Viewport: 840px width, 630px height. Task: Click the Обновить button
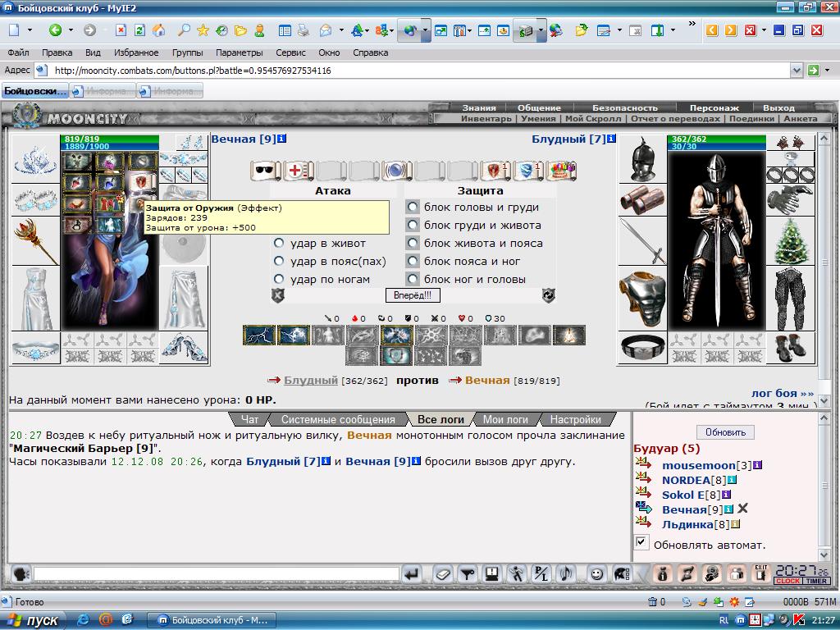point(725,431)
